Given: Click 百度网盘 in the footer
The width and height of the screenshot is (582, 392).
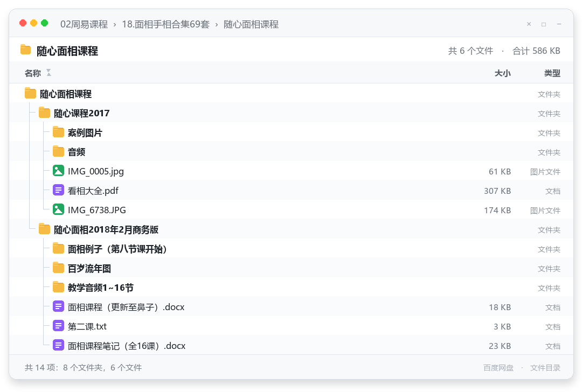Looking at the screenshot, I should pyautogui.click(x=498, y=368).
